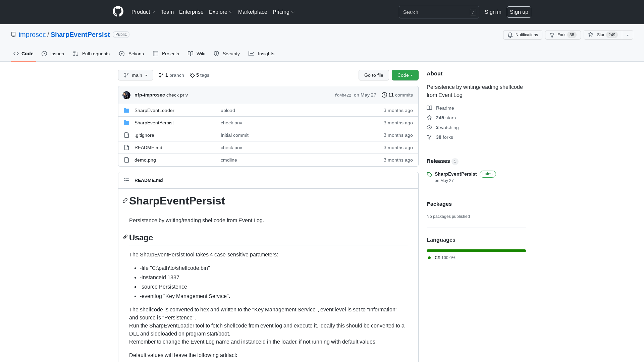Star the repository
The height and width of the screenshot is (362, 644).
[x=603, y=35]
